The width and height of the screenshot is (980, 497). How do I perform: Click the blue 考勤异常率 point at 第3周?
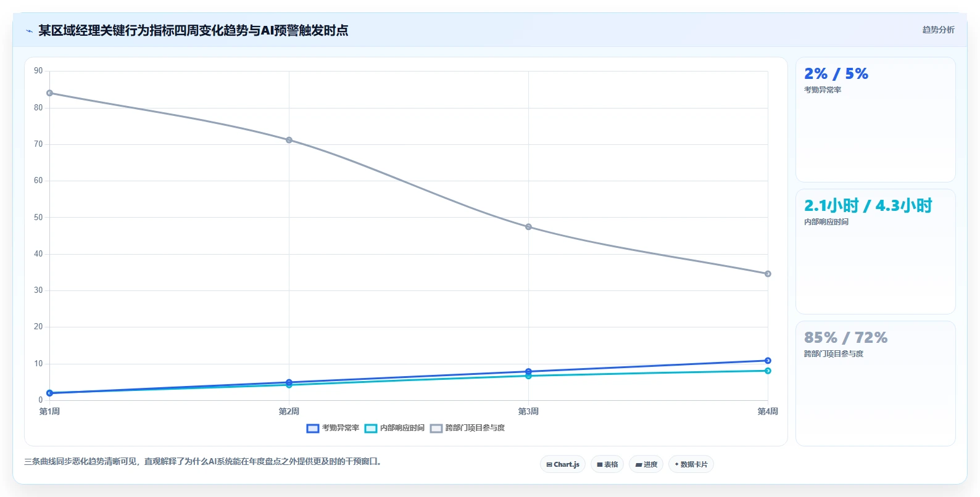tap(528, 371)
